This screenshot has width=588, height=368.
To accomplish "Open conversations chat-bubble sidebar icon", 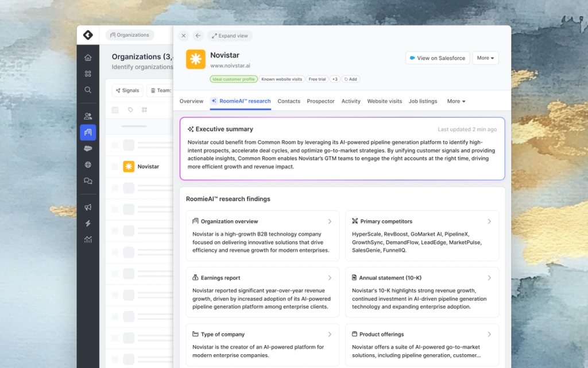I will tap(88, 181).
